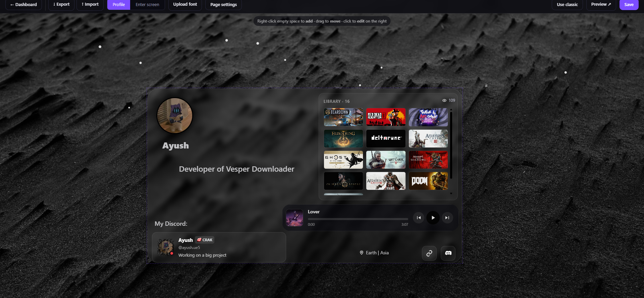
Task: Click the Import button
Action: tap(90, 5)
